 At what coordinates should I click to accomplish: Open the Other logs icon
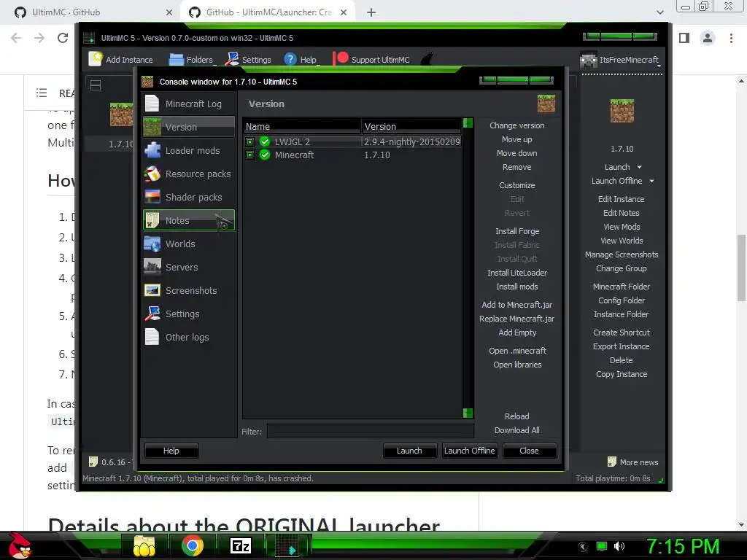pos(152,337)
